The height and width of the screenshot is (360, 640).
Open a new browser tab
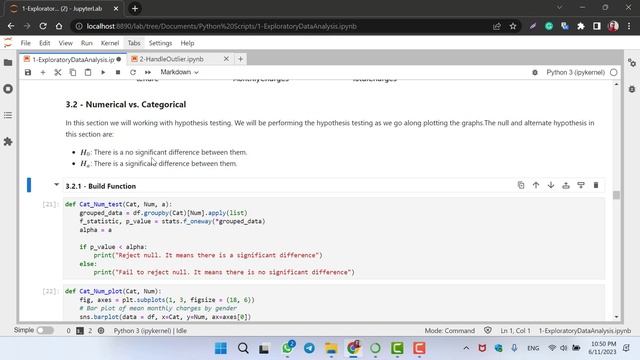coord(135,9)
